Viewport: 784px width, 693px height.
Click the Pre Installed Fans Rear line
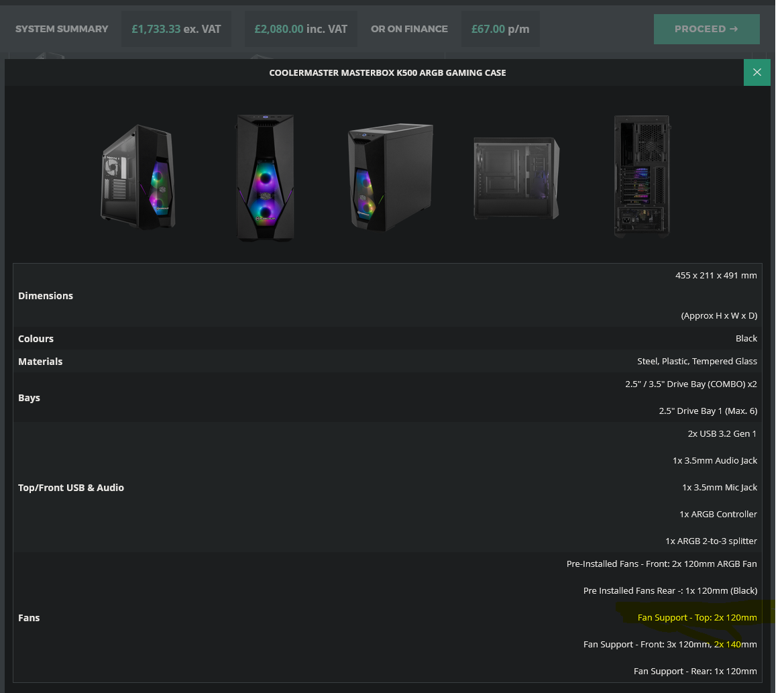click(670, 590)
